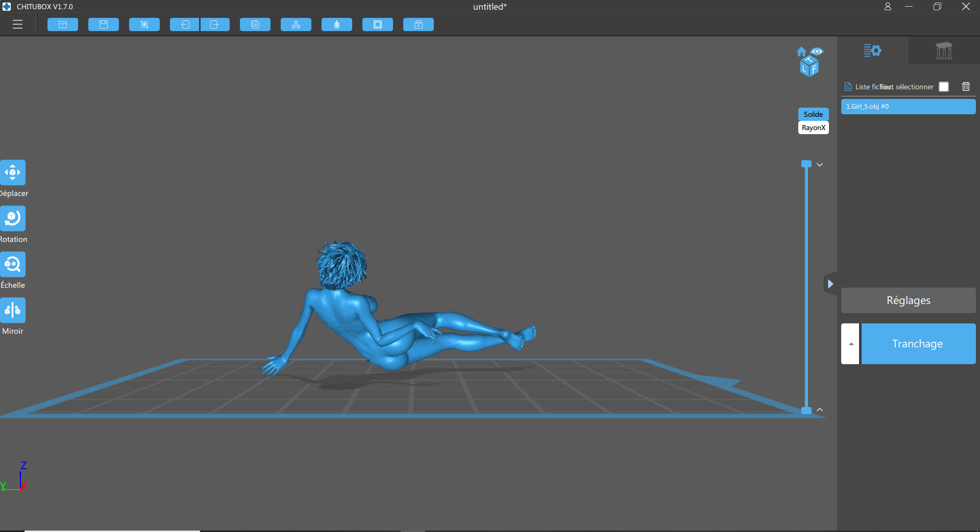
Task: Click the Liste fichier document icon
Action: pos(848,87)
